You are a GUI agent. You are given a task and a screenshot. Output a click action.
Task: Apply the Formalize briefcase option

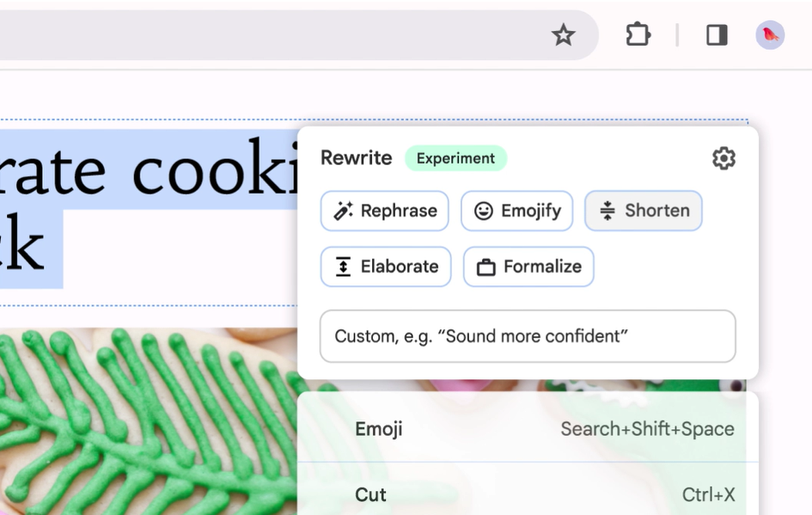coord(528,267)
